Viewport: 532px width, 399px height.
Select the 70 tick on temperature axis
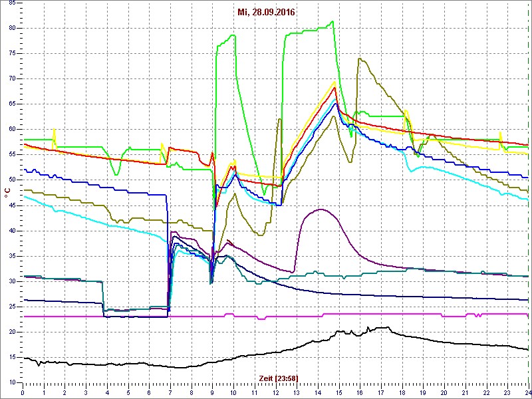point(12,78)
